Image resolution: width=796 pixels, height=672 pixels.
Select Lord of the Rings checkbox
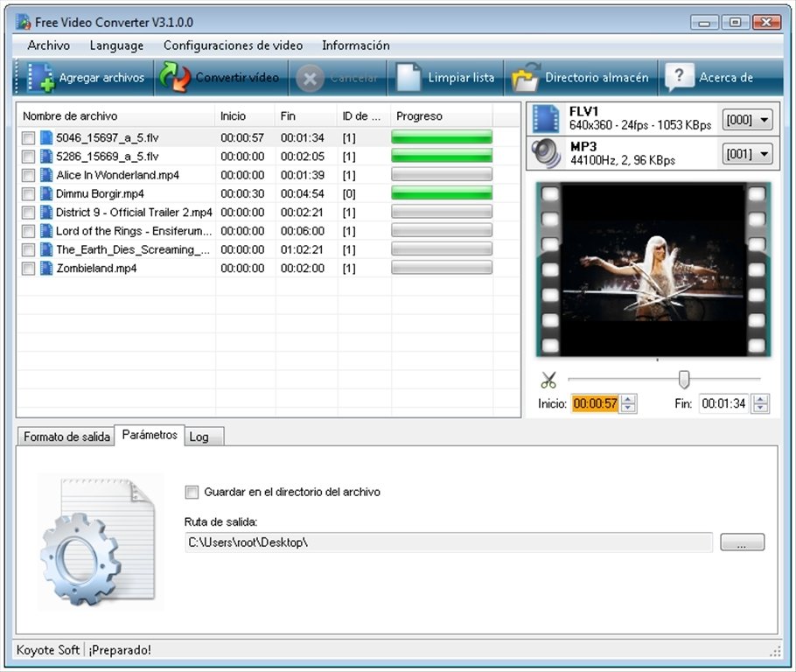pos(28,232)
